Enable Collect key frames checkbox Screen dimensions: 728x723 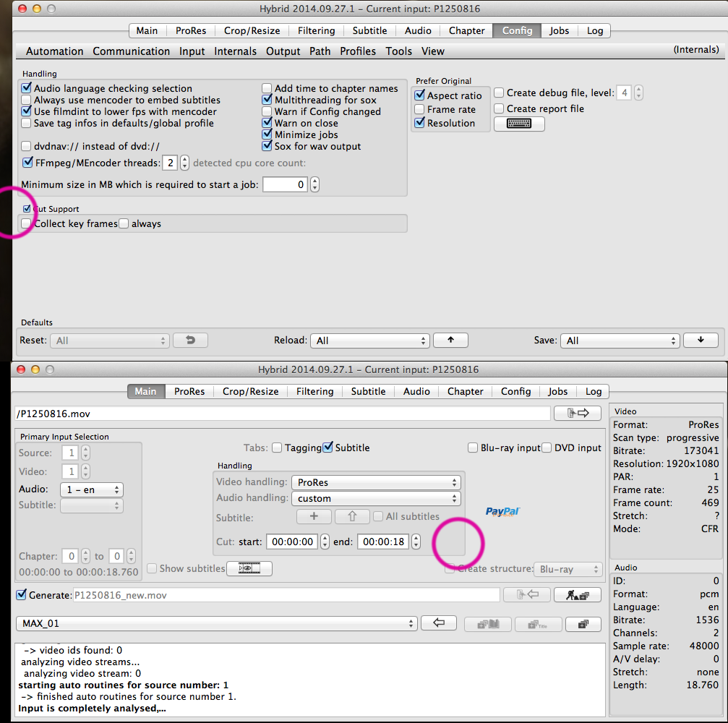(26, 223)
